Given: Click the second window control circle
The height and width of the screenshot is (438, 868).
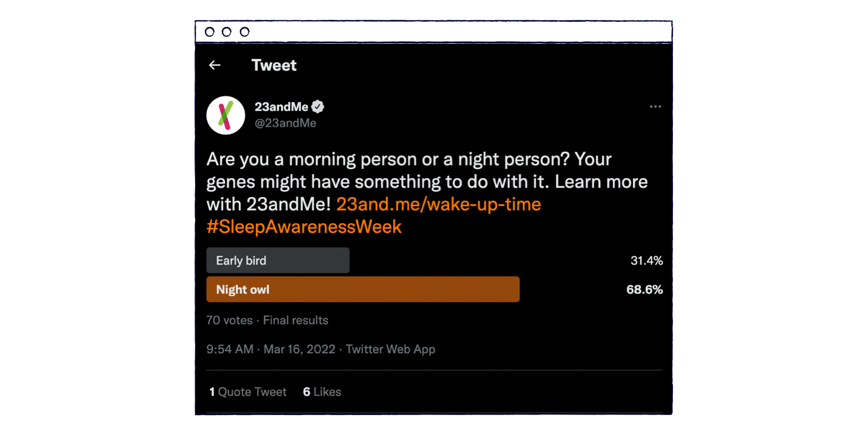Looking at the screenshot, I should (x=227, y=32).
